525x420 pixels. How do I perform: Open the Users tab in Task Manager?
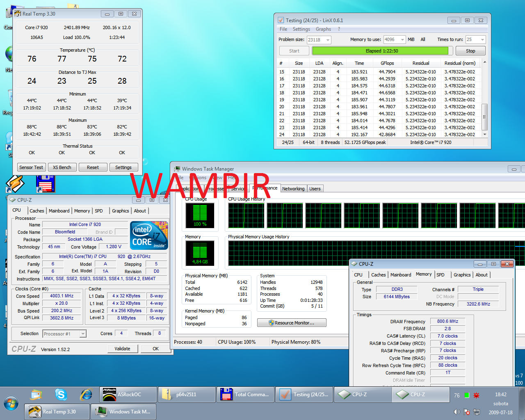pos(315,189)
